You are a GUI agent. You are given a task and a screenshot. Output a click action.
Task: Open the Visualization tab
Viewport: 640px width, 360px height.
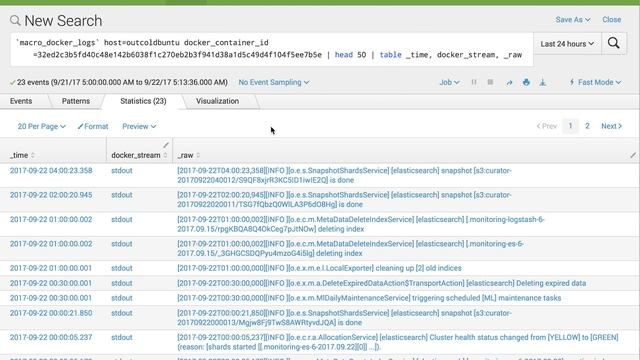[x=217, y=101]
